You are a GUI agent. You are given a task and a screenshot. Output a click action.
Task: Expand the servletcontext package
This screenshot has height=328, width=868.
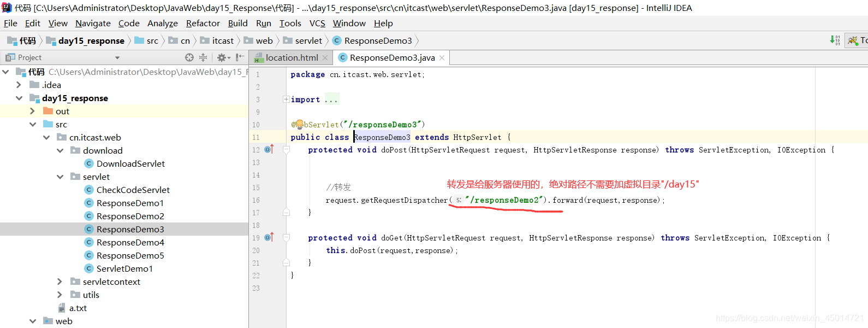point(60,282)
